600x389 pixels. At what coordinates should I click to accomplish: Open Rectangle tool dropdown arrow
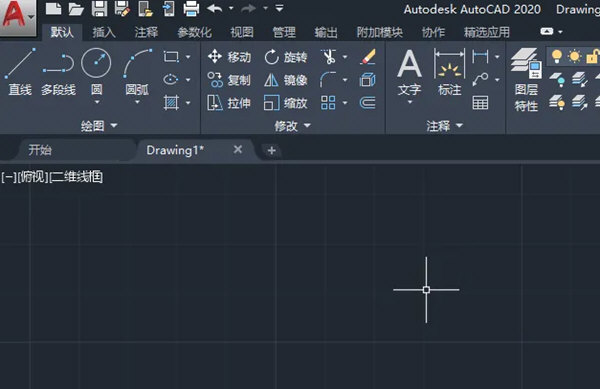pos(188,57)
